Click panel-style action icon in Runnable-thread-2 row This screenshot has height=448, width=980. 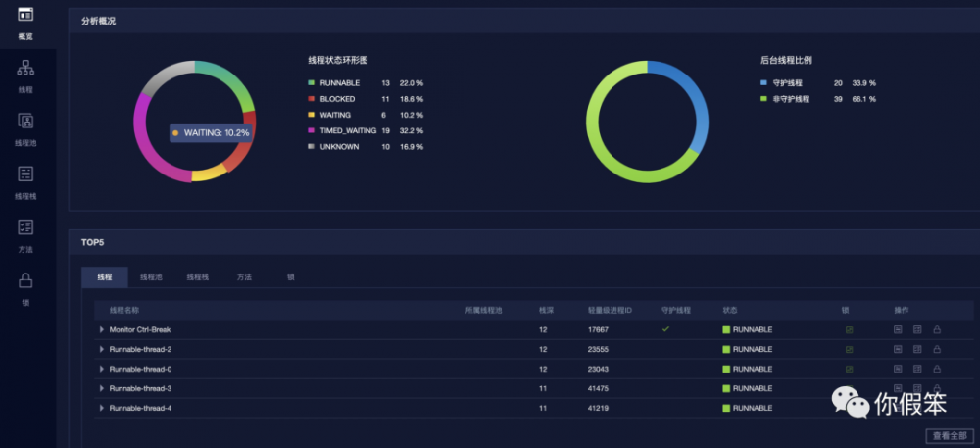click(898, 349)
